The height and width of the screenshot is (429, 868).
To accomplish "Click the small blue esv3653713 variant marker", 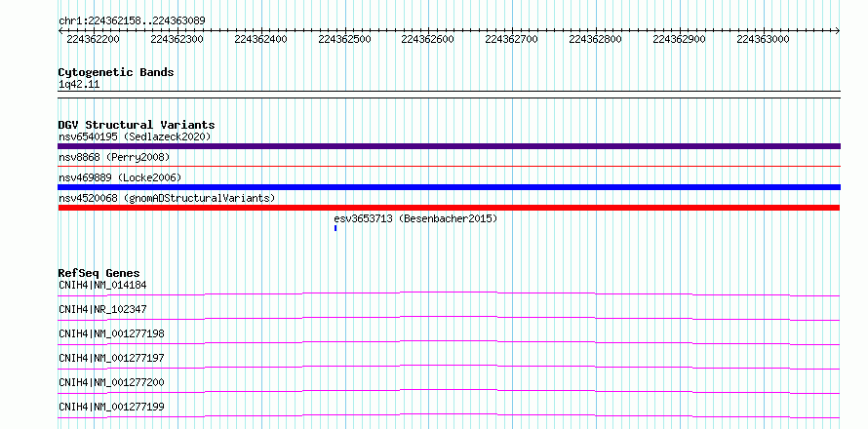I will point(335,228).
